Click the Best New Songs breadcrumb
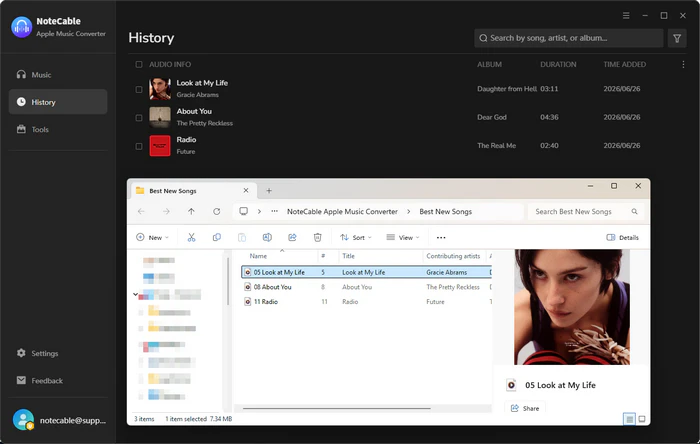 click(x=445, y=212)
